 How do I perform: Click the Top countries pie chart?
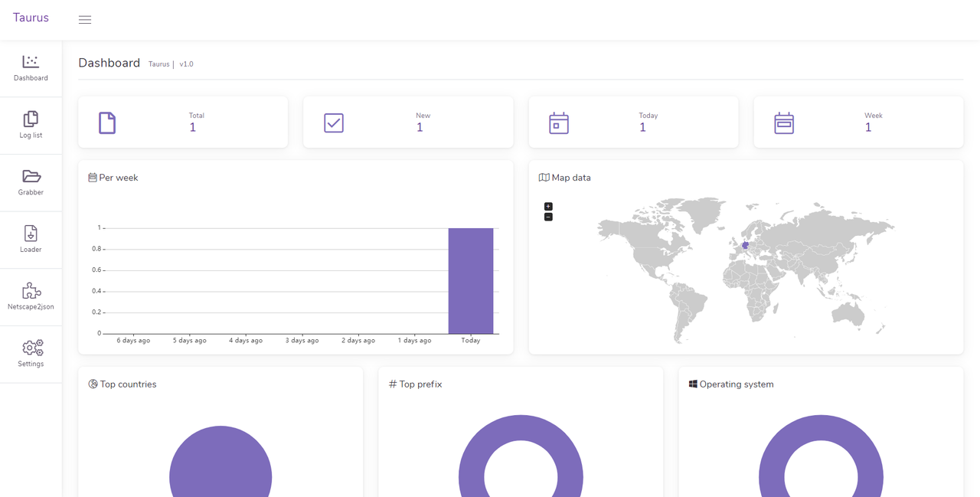click(x=220, y=461)
